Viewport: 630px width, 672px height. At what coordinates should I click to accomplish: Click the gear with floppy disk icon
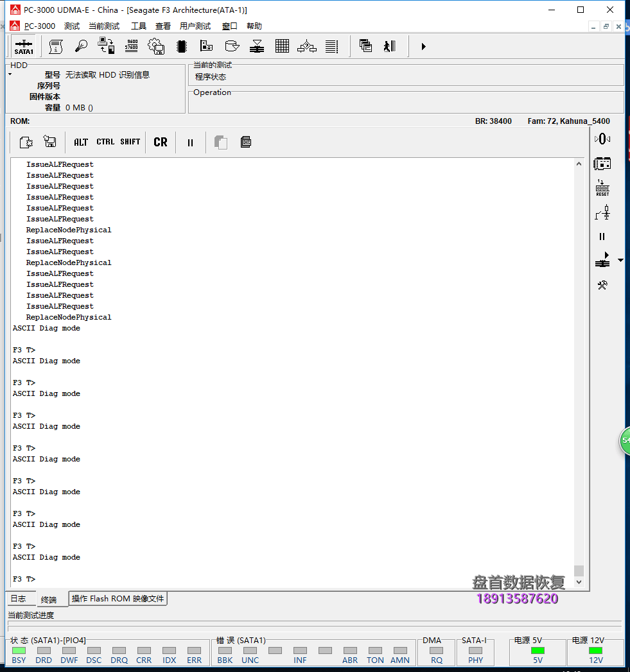click(156, 46)
